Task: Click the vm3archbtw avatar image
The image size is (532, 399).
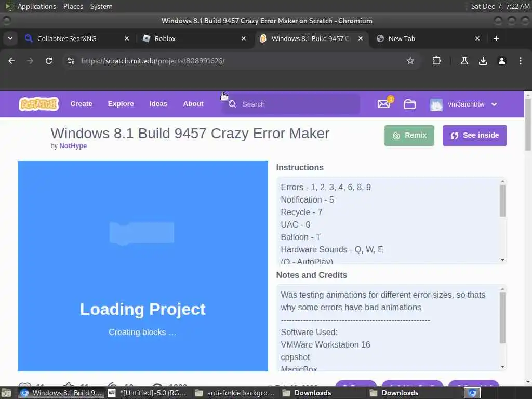Action: coord(436,104)
